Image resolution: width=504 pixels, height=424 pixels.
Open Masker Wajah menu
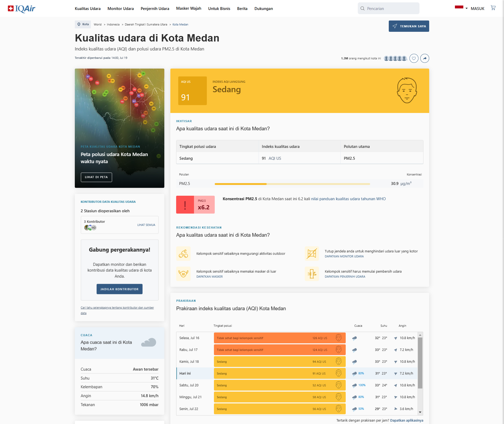(189, 8)
